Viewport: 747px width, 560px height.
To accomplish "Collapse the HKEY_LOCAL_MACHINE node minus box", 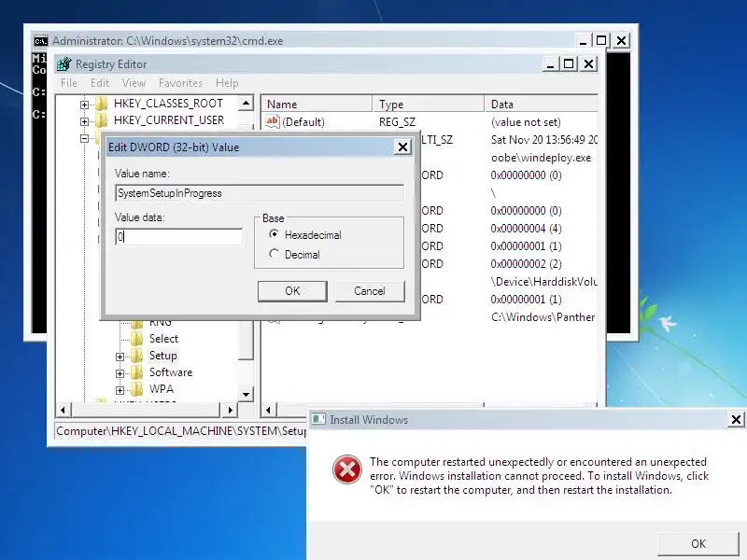I will click(x=84, y=138).
